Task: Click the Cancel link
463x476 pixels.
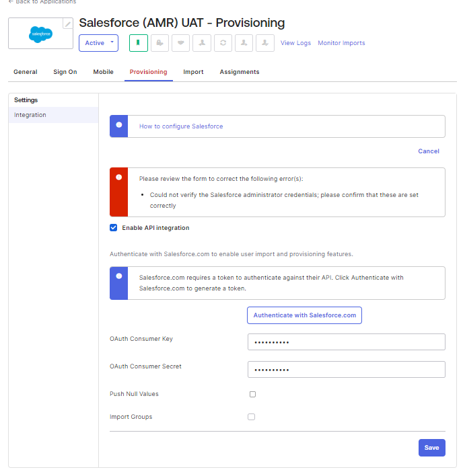Action: (429, 151)
